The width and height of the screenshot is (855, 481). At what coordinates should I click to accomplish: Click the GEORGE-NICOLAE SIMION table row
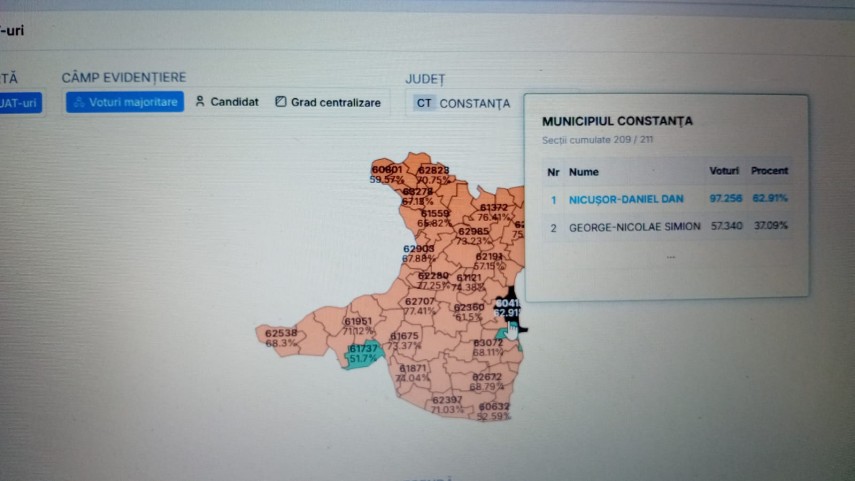point(667,226)
